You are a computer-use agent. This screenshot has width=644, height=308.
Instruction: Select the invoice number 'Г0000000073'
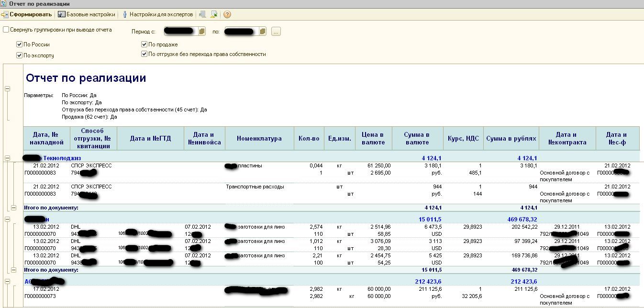click(x=40, y=296)
